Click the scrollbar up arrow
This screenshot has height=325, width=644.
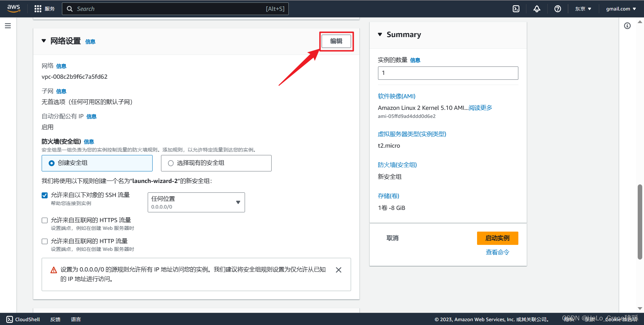[640, 22]
